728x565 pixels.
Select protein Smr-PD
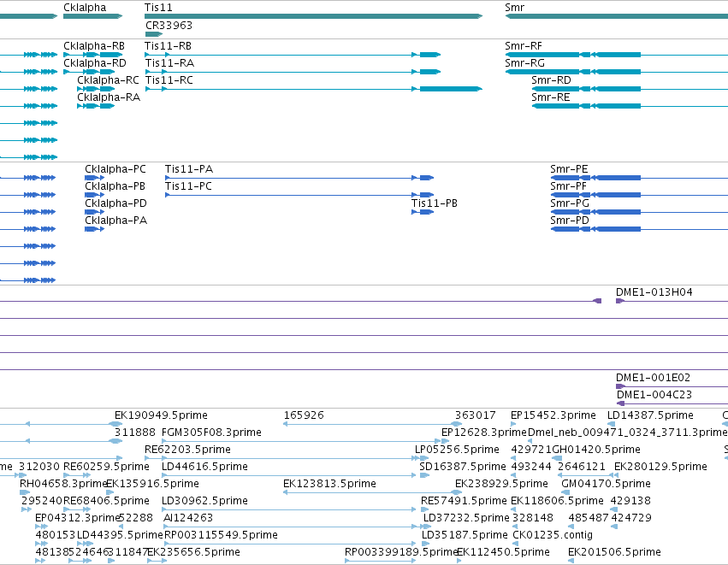[639, 229]
